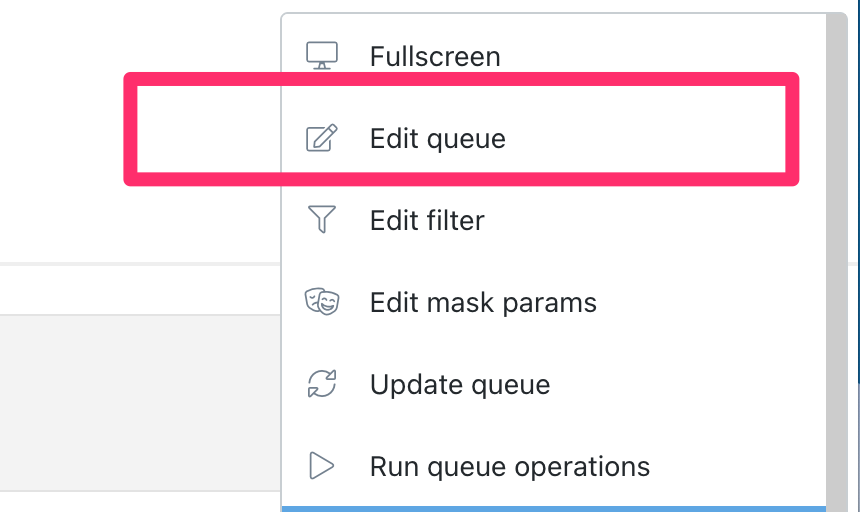860x512 pixels.
Task: Click the Edit queue pencil icon
Action: coord(322,138)
